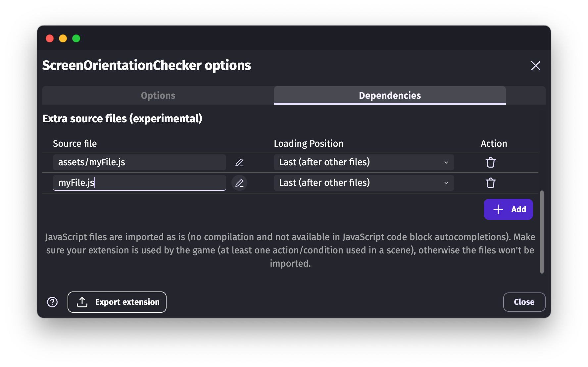The width and height of the screenshot is (588, 367).
Task: Click the plus icon in the Add button
Action: point(498,209)
